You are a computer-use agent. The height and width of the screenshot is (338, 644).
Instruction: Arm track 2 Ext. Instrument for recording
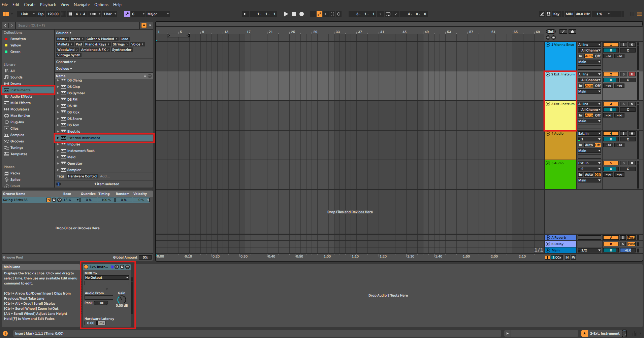coord(632,74)
